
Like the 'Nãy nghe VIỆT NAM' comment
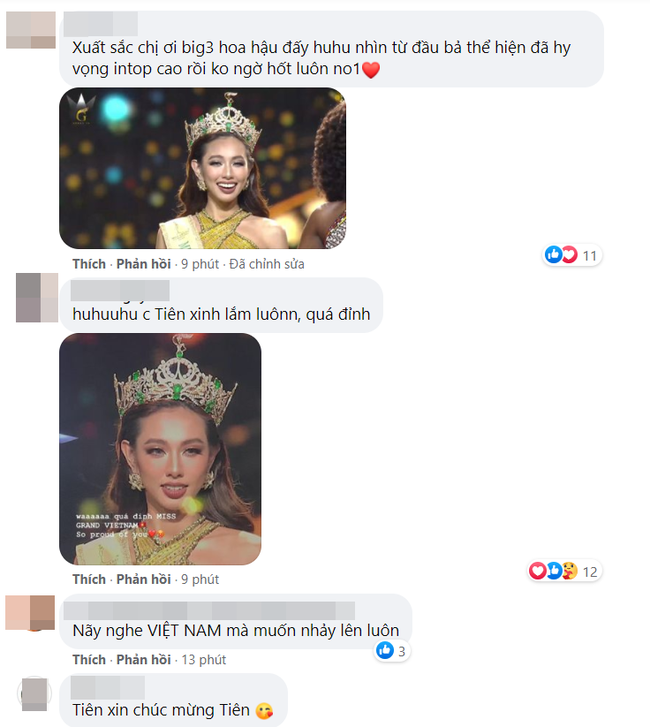89,660
